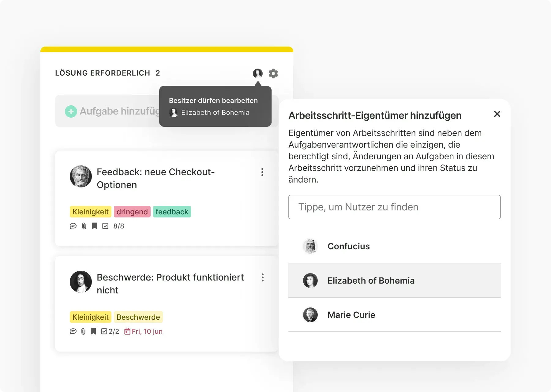551x392 pixels.
Task: Toggle the 8/8 checklist checkbox icon
Action: coord(105,226)
